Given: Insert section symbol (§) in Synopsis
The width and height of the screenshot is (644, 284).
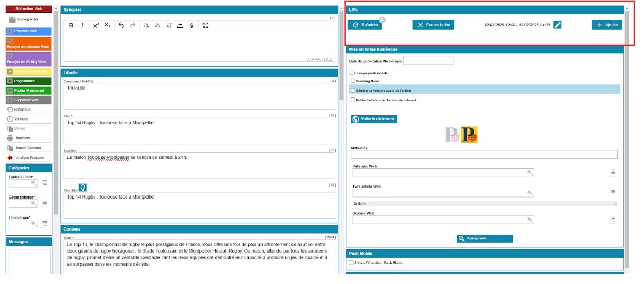Looking at the screenshot, I should click(191, 25).
